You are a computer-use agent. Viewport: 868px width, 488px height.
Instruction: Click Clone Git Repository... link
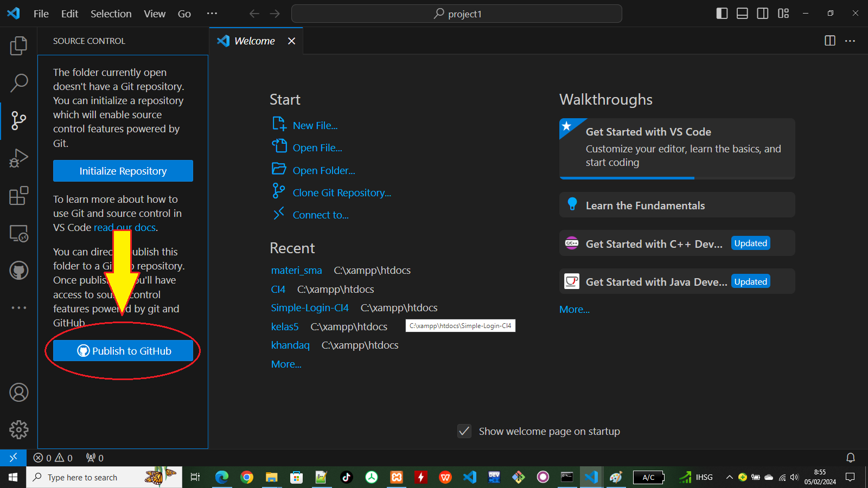(342, 192)
